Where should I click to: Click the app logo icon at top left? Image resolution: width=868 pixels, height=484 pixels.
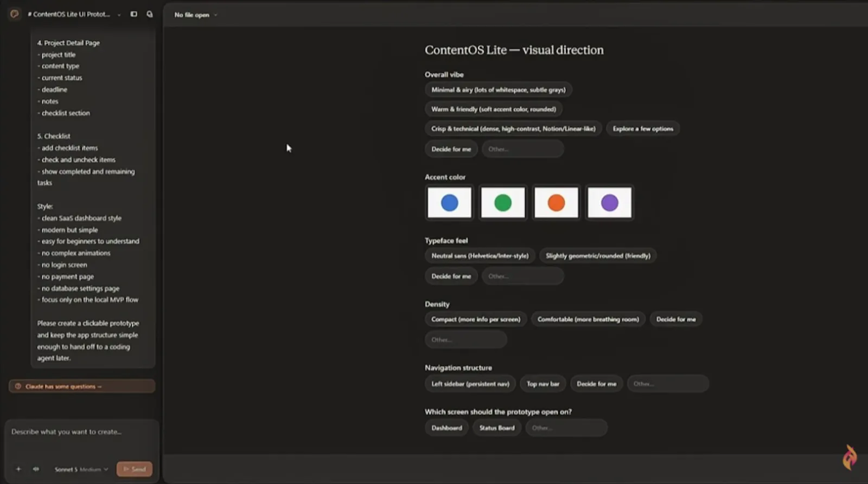coord(15,14)
